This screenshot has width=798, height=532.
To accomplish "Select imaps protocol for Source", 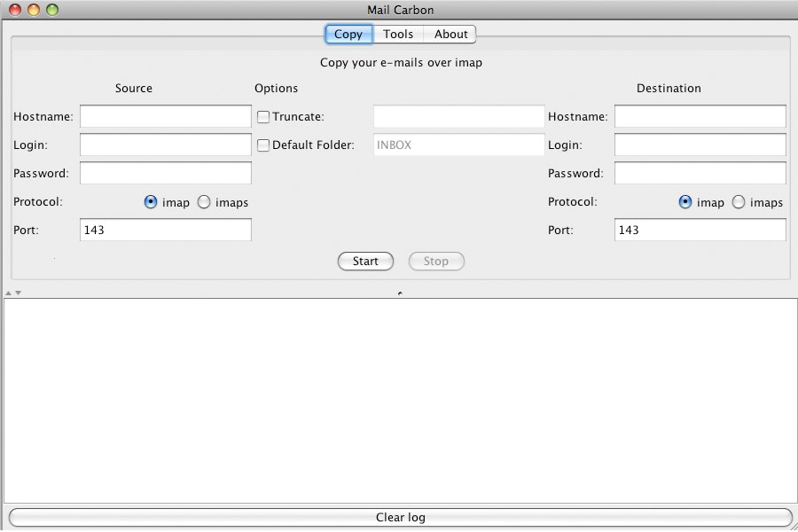I will [x=204, y=202].
